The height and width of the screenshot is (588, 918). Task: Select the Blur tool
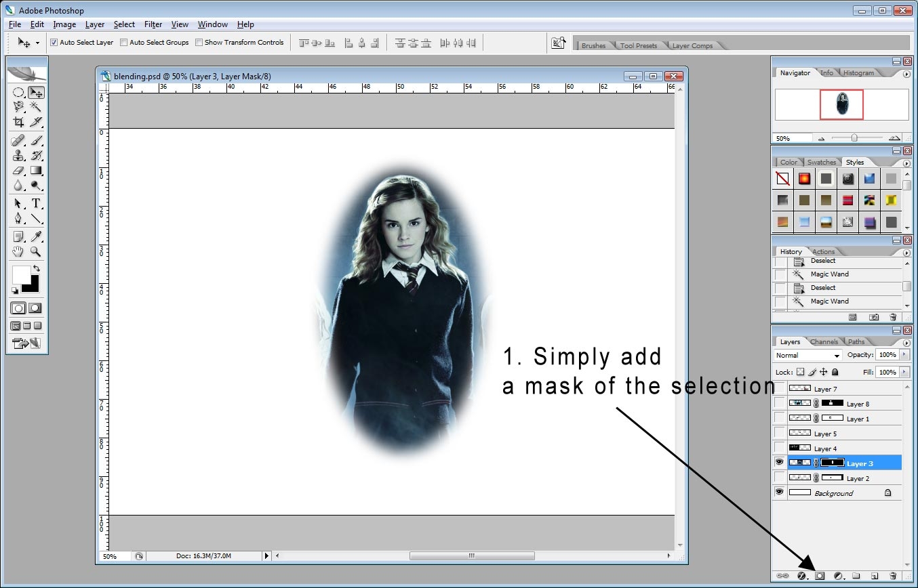18,186
